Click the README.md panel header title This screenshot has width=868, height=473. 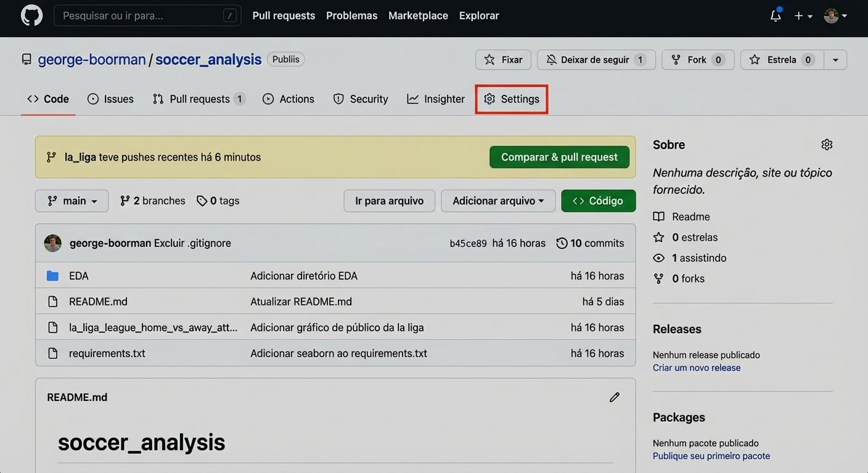tap(77, 397)
